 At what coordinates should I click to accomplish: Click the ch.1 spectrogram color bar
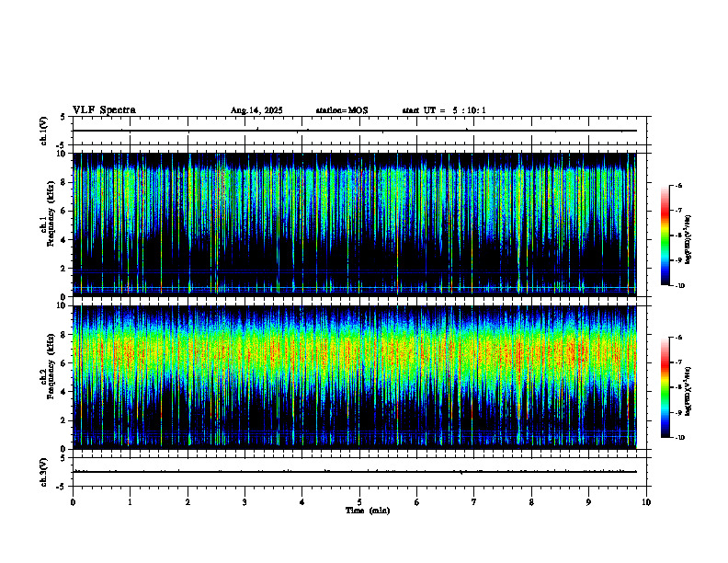click(x=665, y=236)
